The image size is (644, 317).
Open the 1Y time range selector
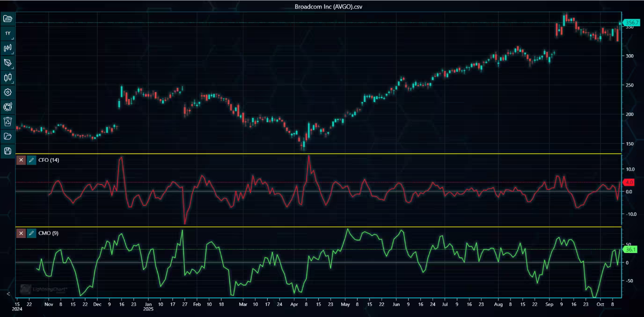7,33
